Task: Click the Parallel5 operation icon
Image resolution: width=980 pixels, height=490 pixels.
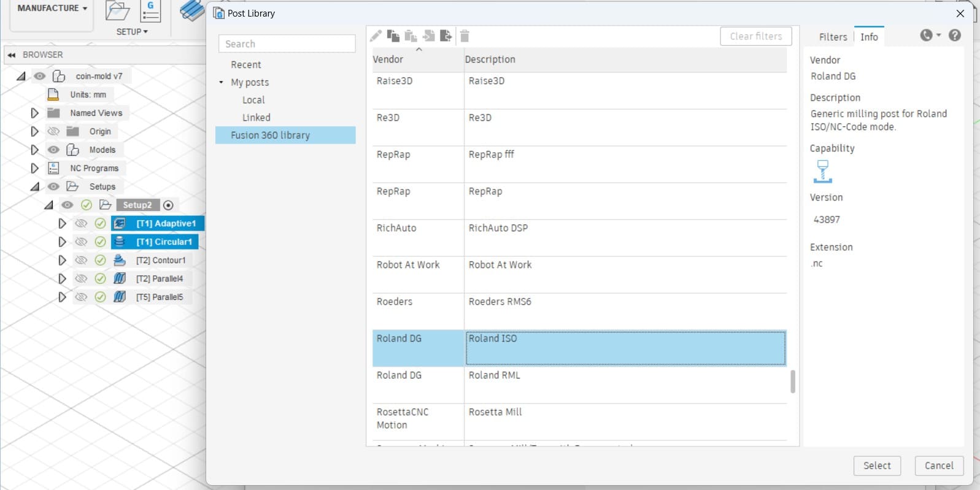Action: pyautogui.click(x=120, y=297)
